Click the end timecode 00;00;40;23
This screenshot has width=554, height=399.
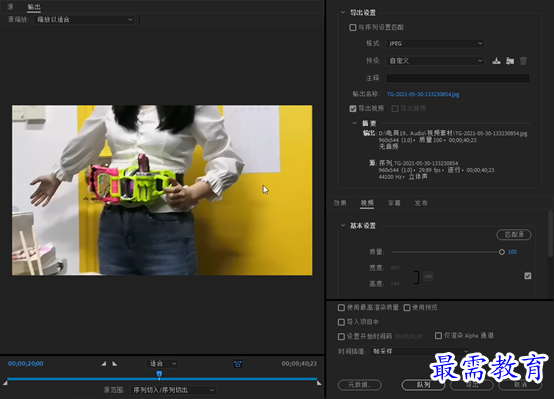299,363
